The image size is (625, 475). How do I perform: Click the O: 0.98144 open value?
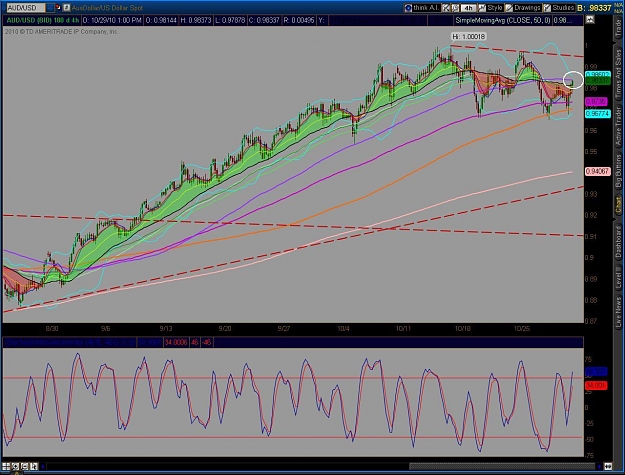click(161, 20)
